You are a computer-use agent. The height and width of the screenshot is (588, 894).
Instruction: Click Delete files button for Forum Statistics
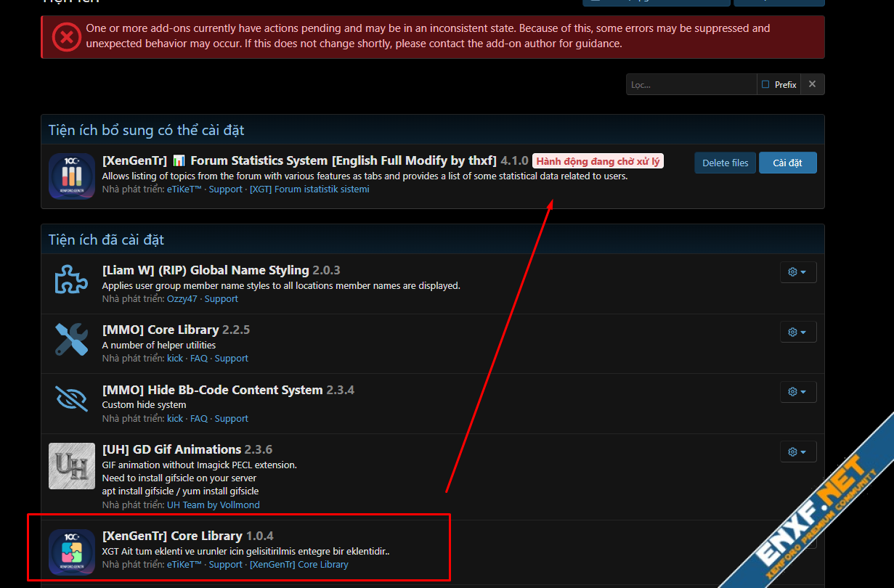click(x=726, y=163)
